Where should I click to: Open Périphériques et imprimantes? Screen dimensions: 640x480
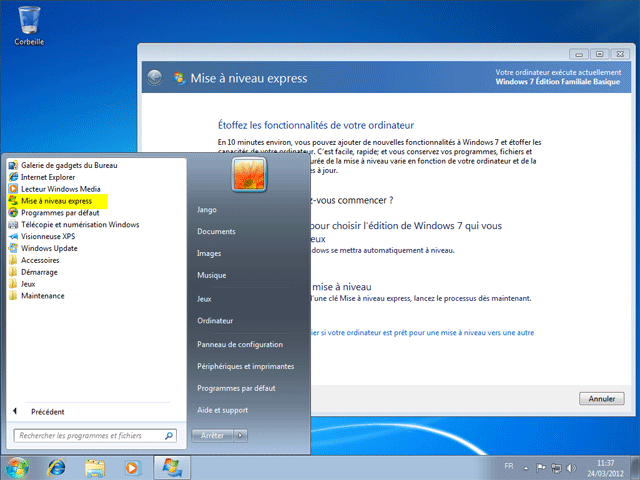pyautogui.click(x=245, y=366)
